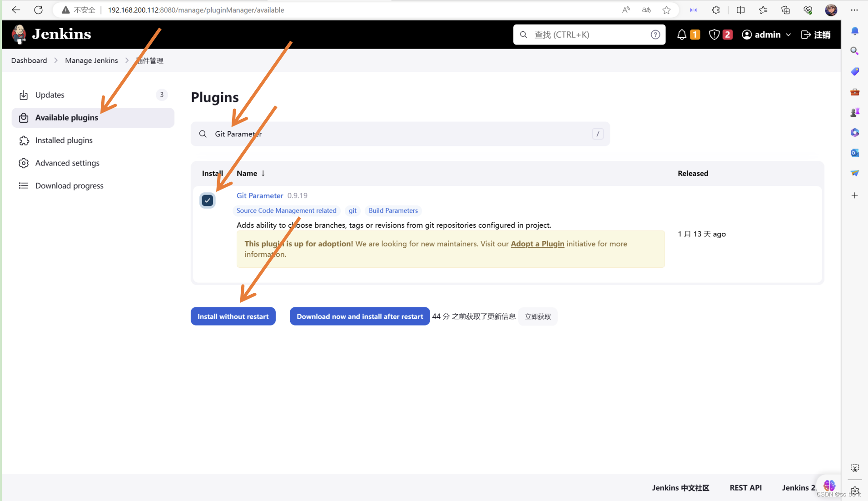The width and height of the screenshot is (868, 501).
Task: Open the REST API footer link
Action: (745, 487)
